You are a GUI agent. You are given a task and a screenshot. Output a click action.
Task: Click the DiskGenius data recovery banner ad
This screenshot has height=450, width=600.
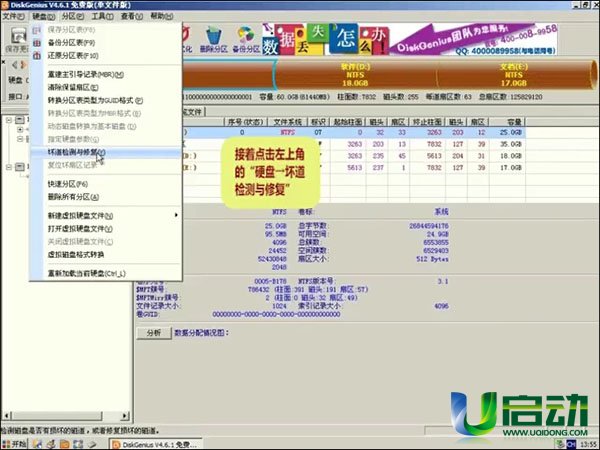[409, 39]
